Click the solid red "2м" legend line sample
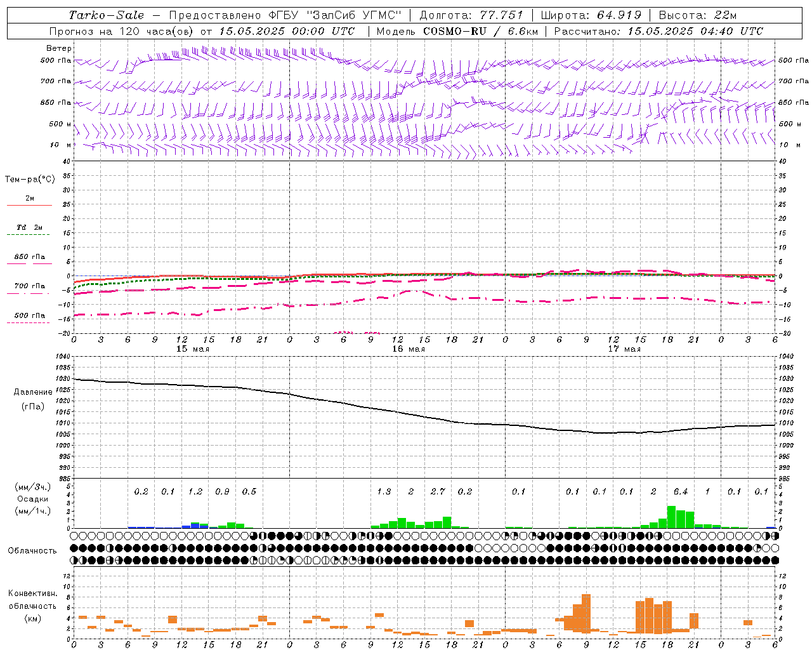Viewport: 812px width, 650px height. pyautogui.click(x=29, y=206)
